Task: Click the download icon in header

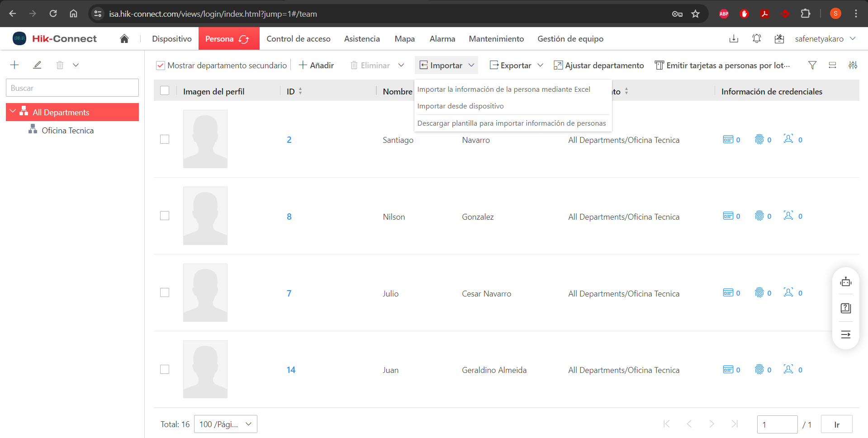Action: (734, 39)
